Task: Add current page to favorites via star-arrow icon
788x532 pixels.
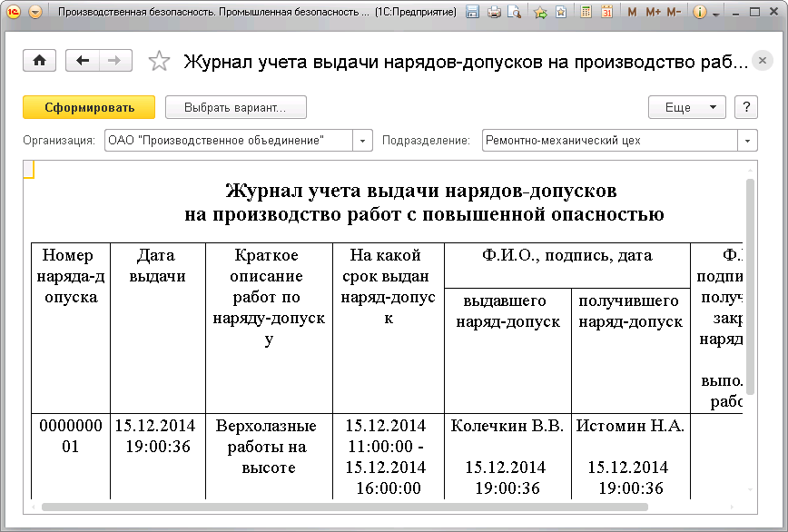Action: (539, 12)
